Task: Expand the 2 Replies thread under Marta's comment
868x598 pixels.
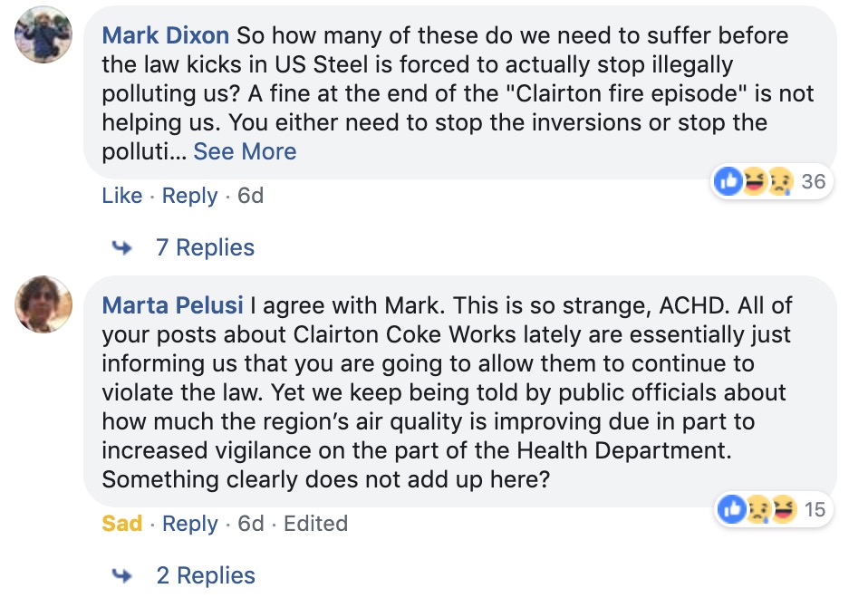Action: [x=207, y=574]
